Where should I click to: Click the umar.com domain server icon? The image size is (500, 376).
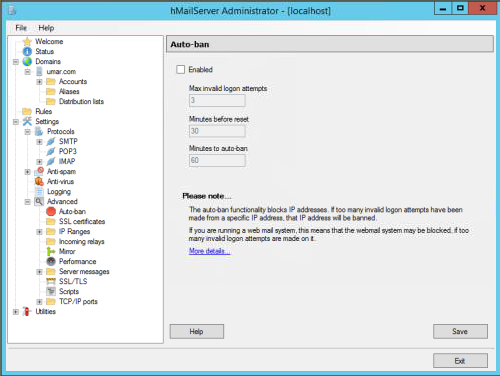(x=39, y=72)
